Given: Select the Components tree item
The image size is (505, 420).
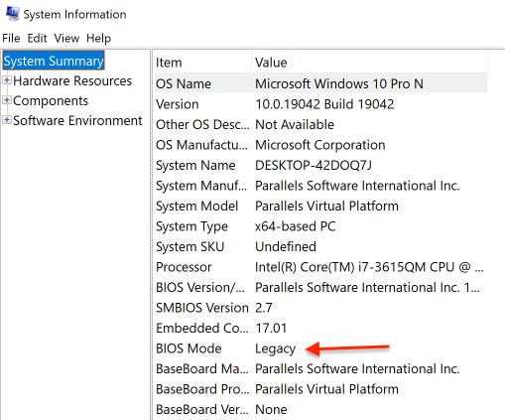Looking at the screenshot, I should (x=51, y=100).
